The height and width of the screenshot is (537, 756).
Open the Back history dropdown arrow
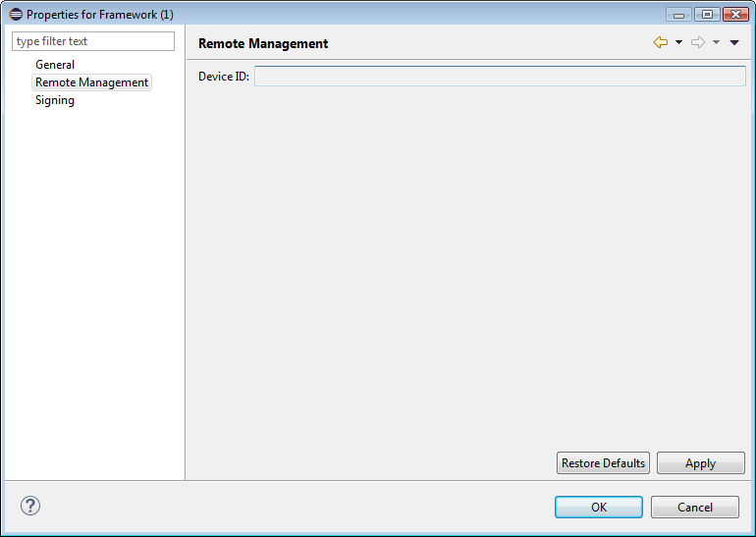(678, 43)
